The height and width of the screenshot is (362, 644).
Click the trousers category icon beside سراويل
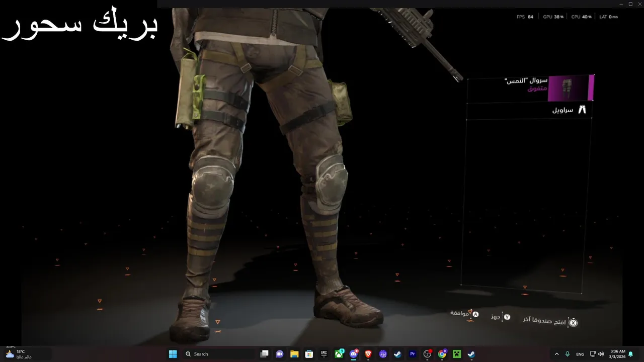pyautogui.click(x=582, y=110)
